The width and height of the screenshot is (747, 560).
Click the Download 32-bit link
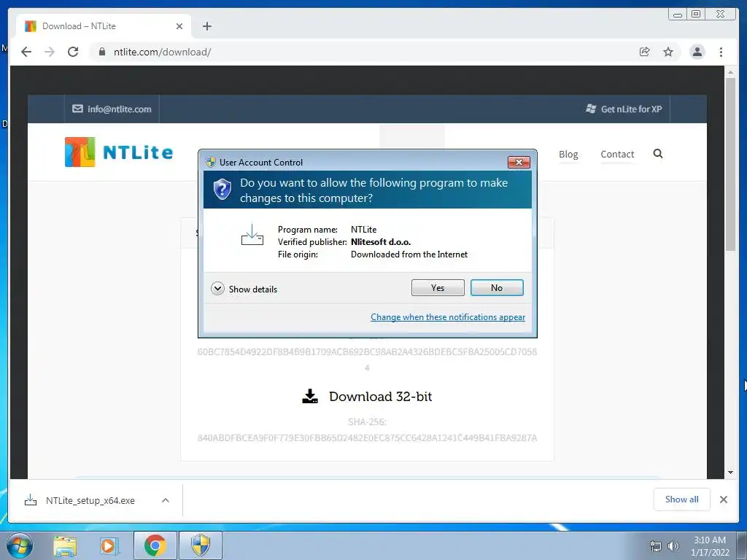(x=380, y=397)
